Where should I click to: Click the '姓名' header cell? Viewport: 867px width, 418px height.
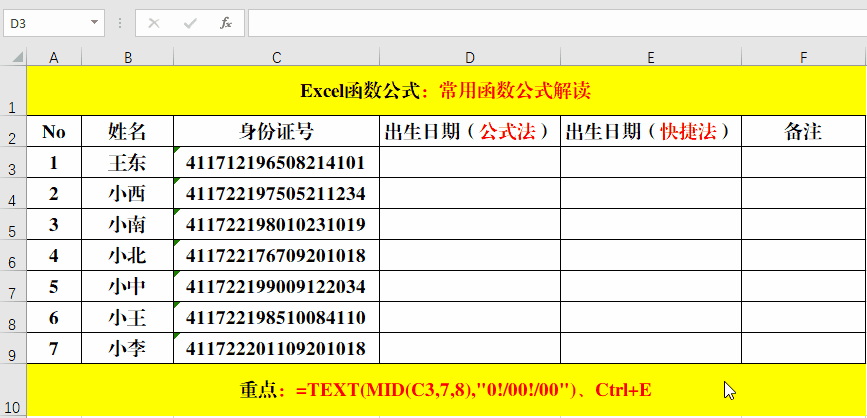[x=128, y=131]
